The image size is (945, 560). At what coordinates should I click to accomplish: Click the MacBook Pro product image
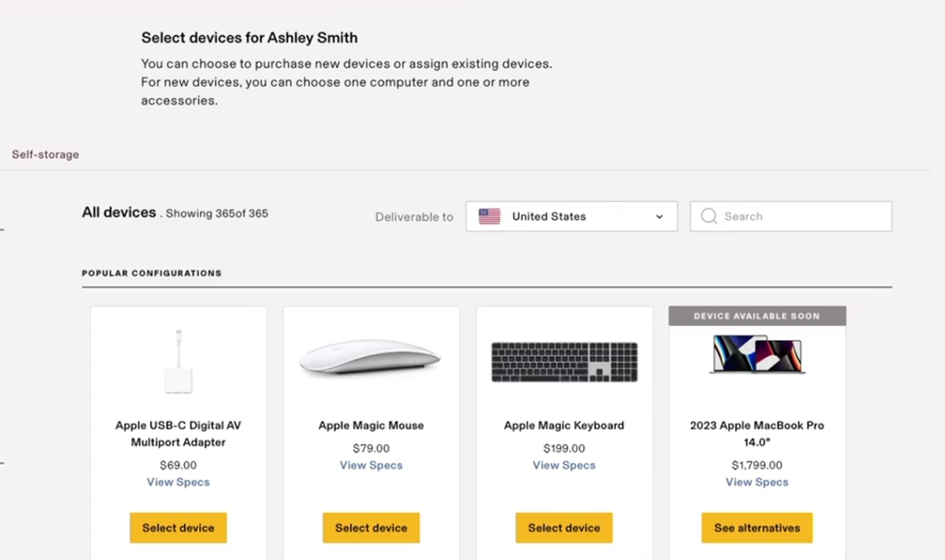pyautogui.click(x=757, y=355)
